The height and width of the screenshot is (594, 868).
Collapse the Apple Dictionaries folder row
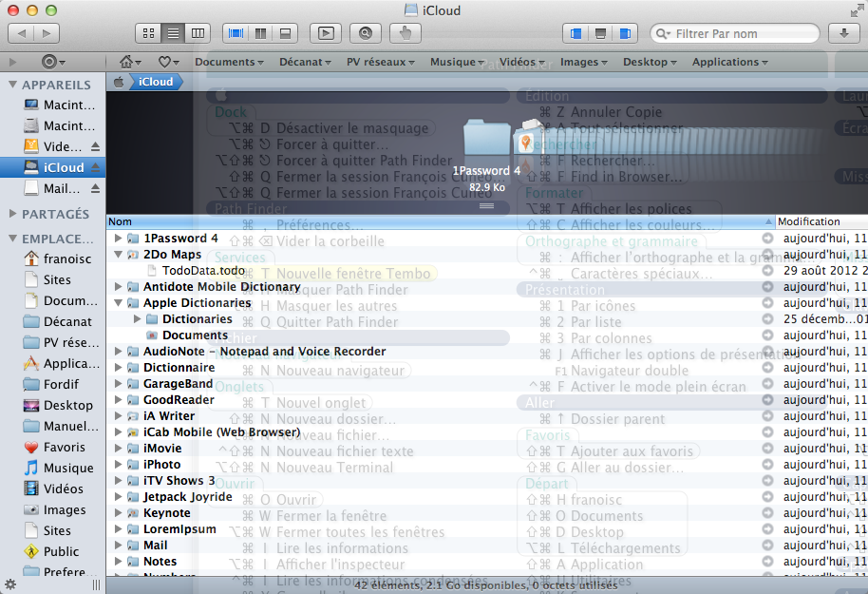(x=118, y=303)
